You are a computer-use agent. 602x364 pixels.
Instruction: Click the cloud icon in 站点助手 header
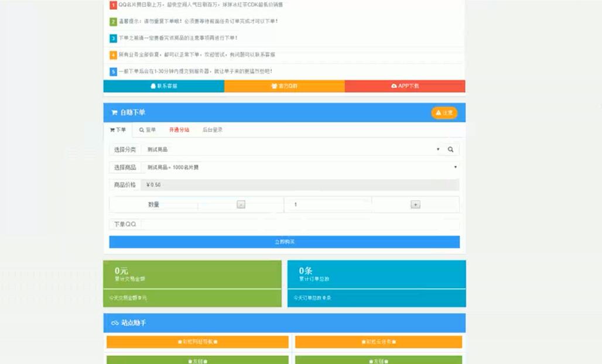pos(114,323)
